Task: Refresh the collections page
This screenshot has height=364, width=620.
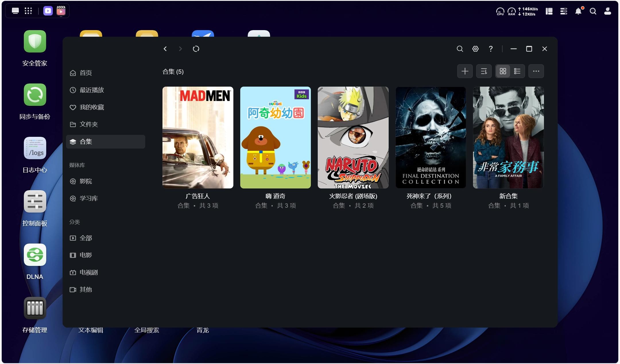Action: 196,49
